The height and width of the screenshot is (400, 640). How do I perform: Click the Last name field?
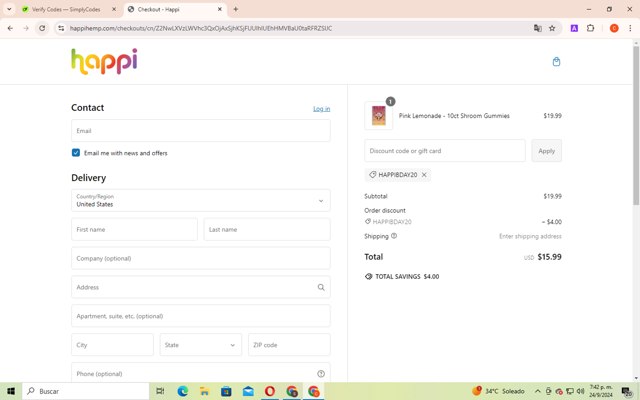pyautogui.click(x=267, y=229)
